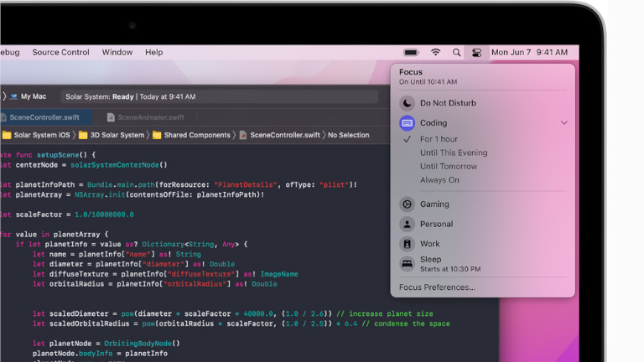Viewport: 644px width, 362px height.
Task: Open the Wi-Fi status menu
Action: click(x=436, y=52)
